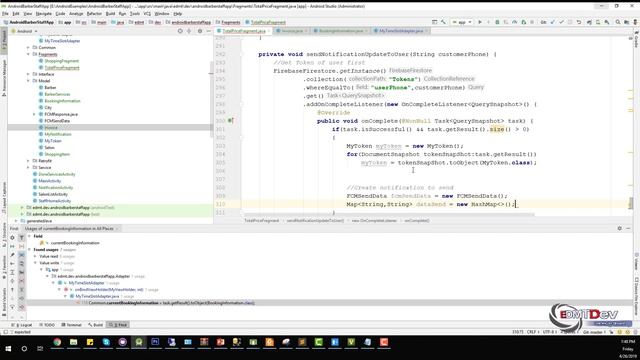Switch to the BookingInformation.java editor tab
The height and width of the screenshot is (360, 640).
click(340, 31)
